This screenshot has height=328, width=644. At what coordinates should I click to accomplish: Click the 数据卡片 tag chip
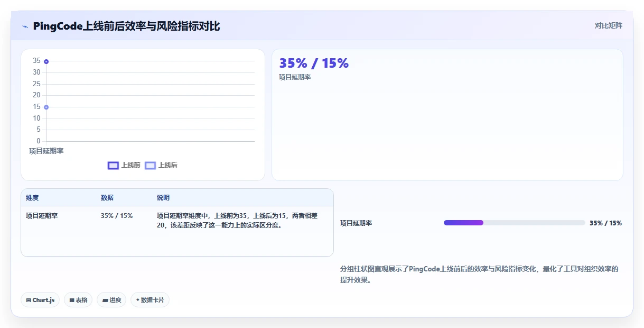click(150, 300)
